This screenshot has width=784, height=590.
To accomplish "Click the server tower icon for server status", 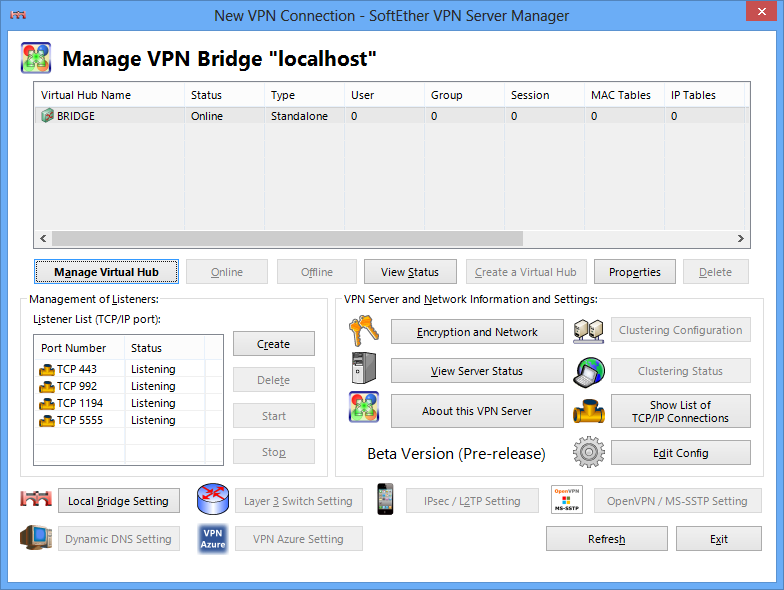I will (364, 368).
